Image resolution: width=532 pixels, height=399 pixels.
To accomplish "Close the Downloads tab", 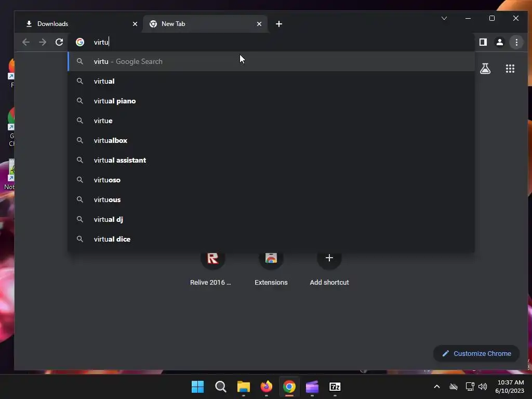I will tap(135, 24).
